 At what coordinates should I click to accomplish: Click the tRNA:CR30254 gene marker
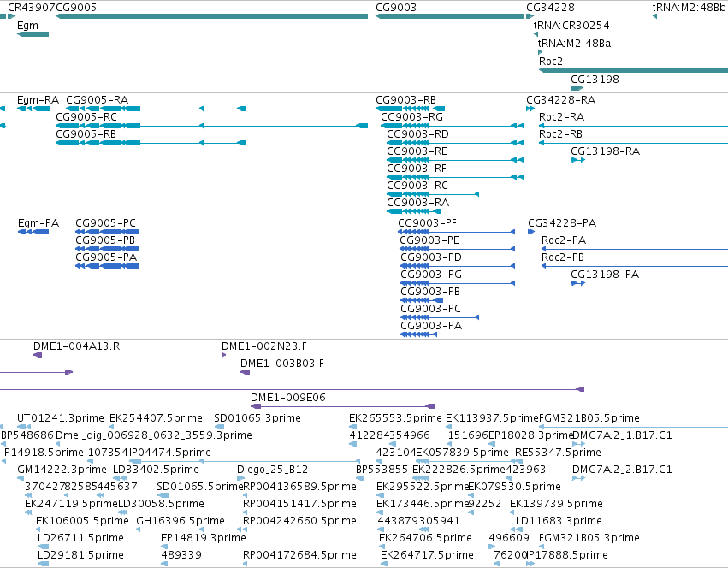pos(536,34)
